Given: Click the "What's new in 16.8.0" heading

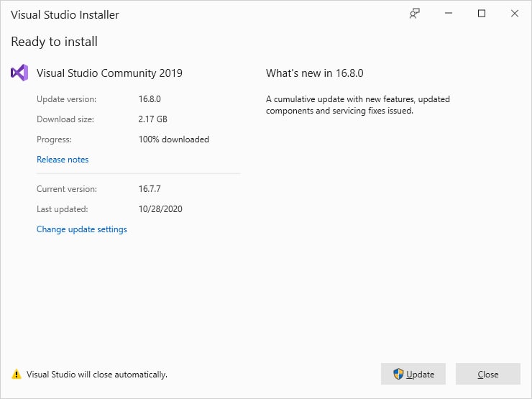Looking at the screenshot, I should coord(314,73).
